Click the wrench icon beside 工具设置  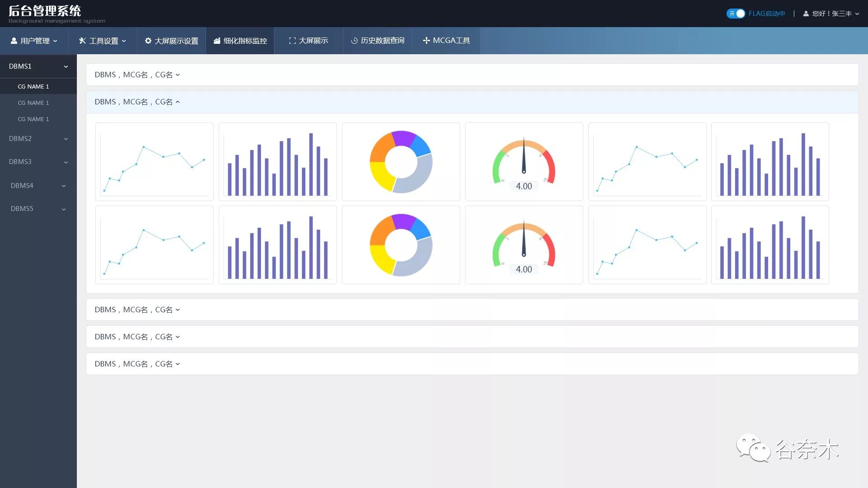click(82, 41)
